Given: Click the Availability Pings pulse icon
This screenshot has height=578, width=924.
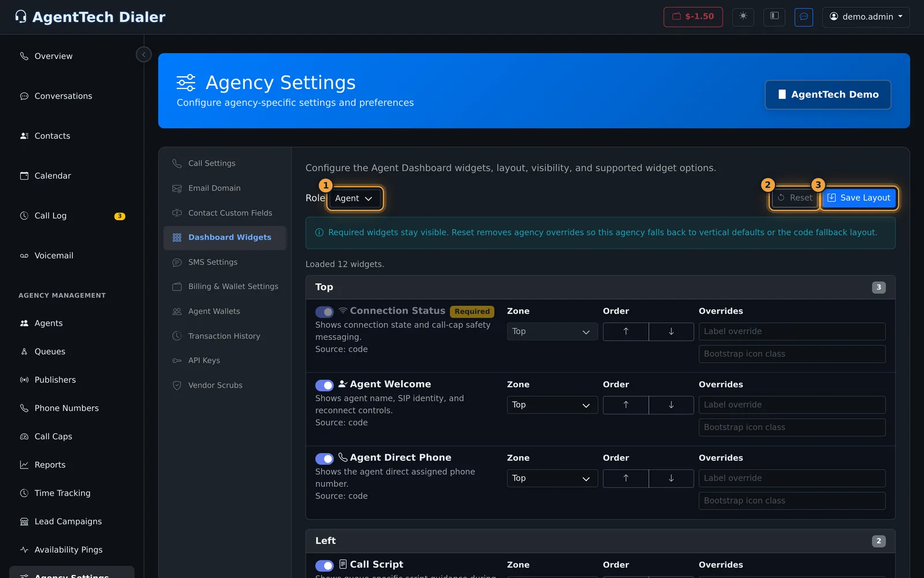Looking at the screenshot, I should [x=24, y=550].
